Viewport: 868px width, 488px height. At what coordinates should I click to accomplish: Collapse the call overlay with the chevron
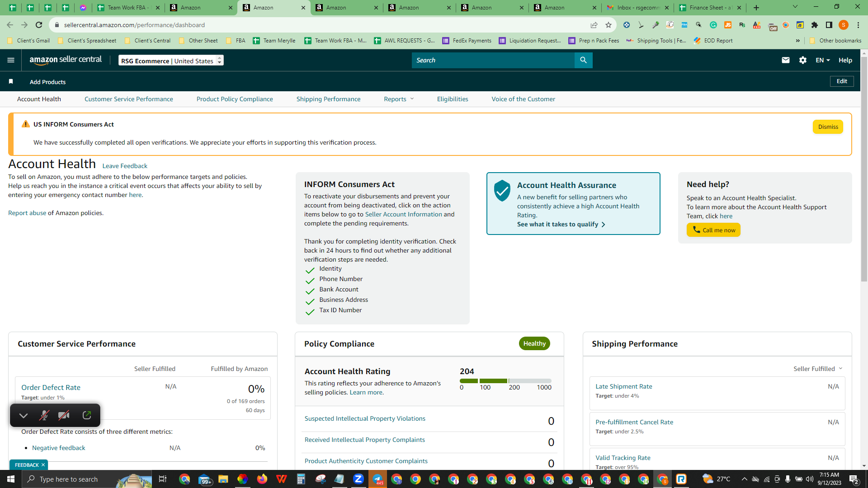[x=24, y=415]
